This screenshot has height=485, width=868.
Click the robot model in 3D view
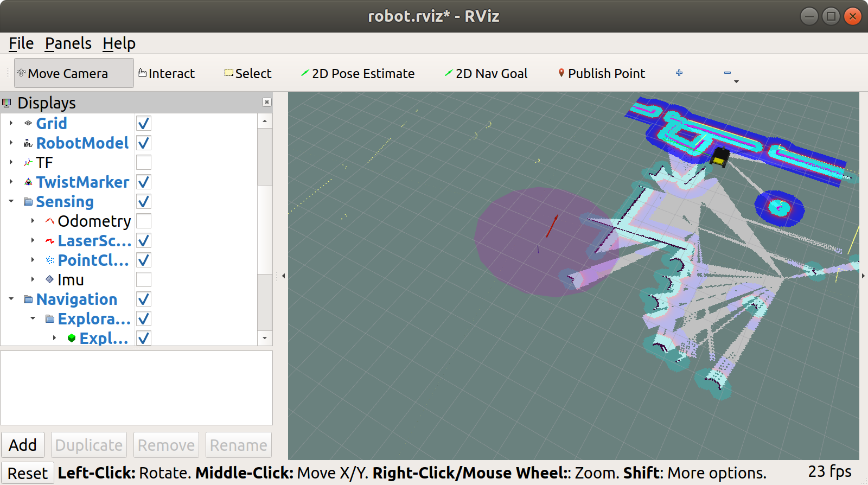click(720, 157)
